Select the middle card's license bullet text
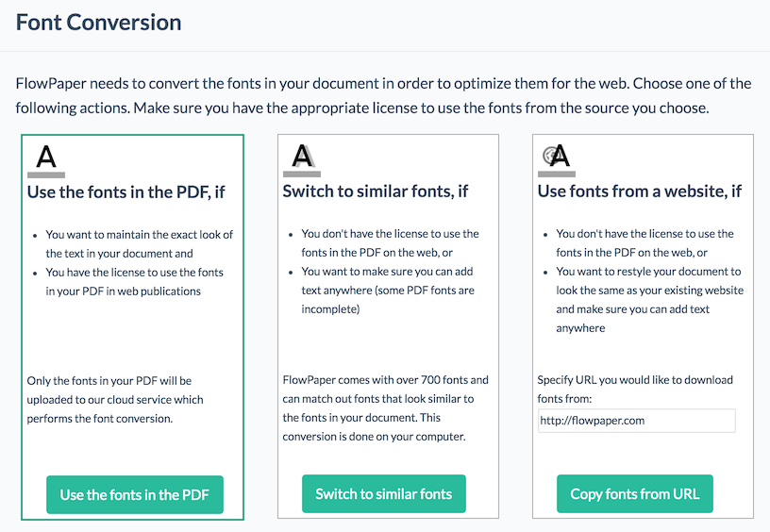This screenshot has width=770, height=532. pyautogui.click(x=390, y=243)
